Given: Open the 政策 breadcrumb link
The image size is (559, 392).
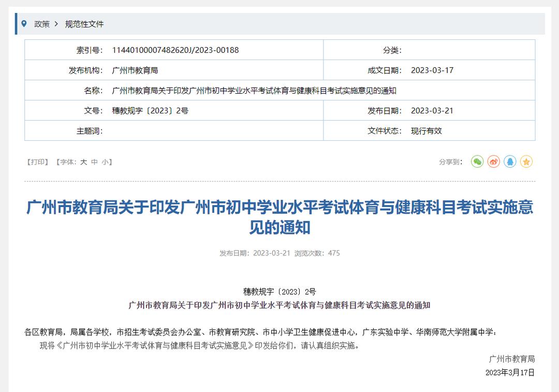Looking at the screenshot, I should coord(42,24).
